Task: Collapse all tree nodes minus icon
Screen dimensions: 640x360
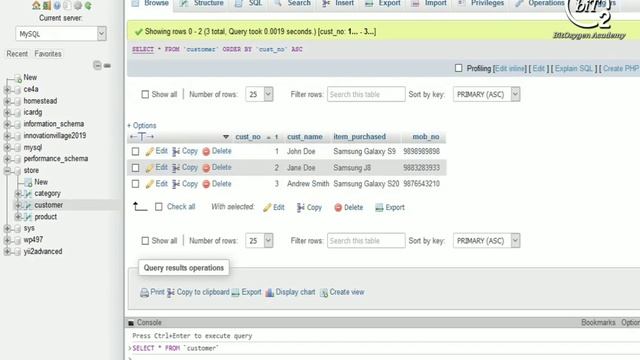Action: [97, 65]
